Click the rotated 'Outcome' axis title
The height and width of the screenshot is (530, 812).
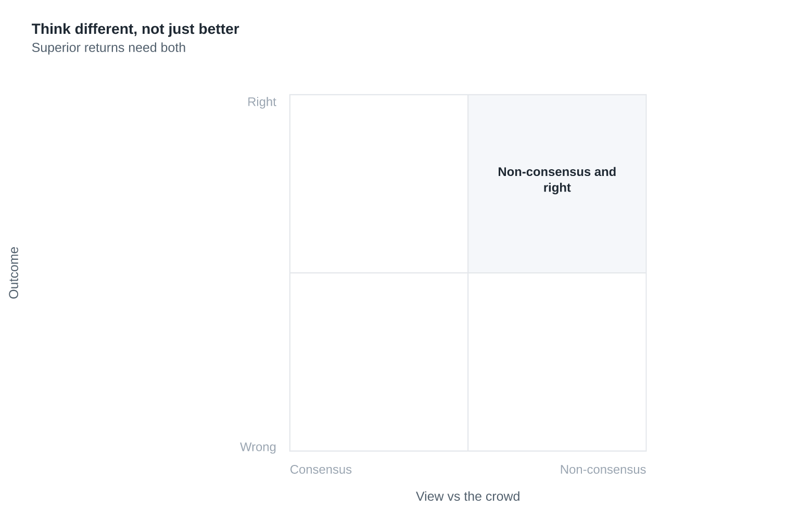point(14,273)
